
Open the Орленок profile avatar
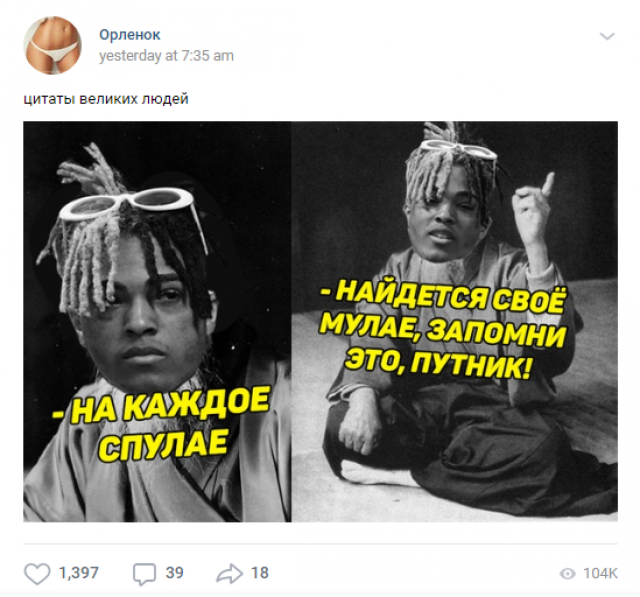[52, 45]
